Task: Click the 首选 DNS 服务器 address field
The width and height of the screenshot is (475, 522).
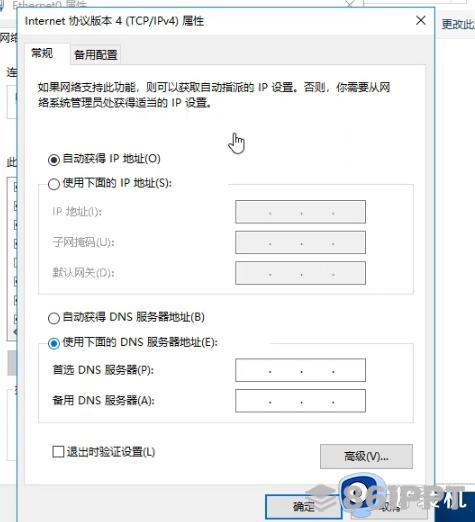Action: [300, 370]
